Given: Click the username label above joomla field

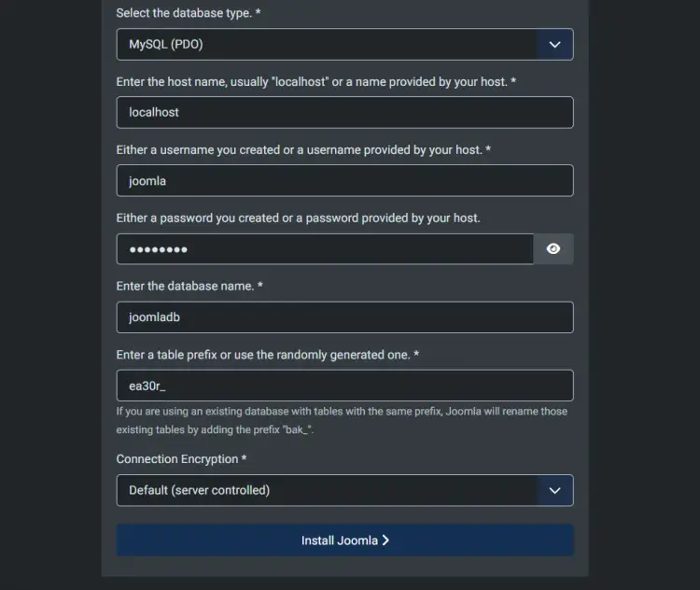Looking at the screenshot, I should pyautogui.click(x=303, y=150).
